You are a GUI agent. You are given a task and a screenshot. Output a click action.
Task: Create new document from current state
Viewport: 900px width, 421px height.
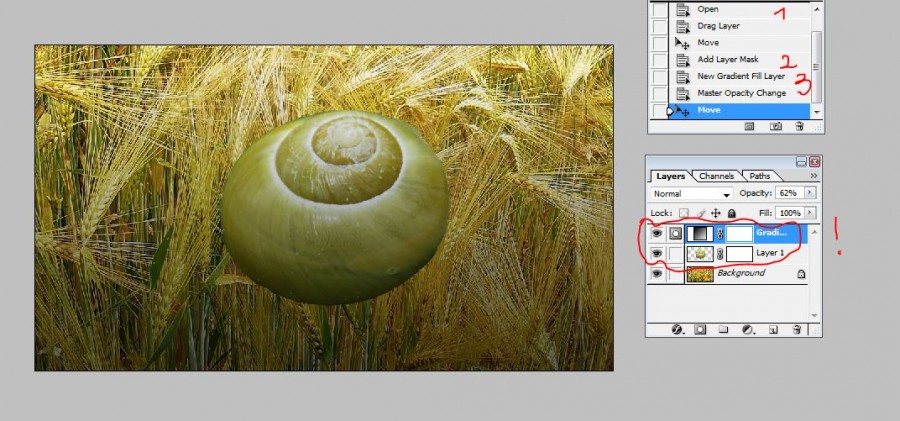pos(751,127)
